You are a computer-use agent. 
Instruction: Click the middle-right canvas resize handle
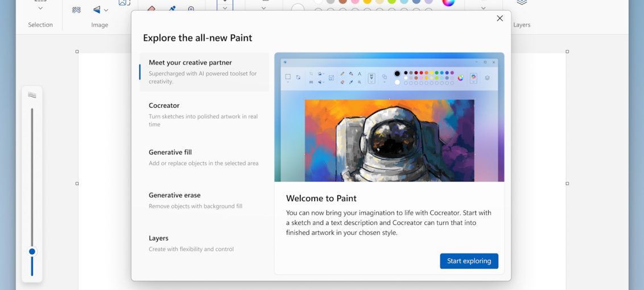point(567,183)
